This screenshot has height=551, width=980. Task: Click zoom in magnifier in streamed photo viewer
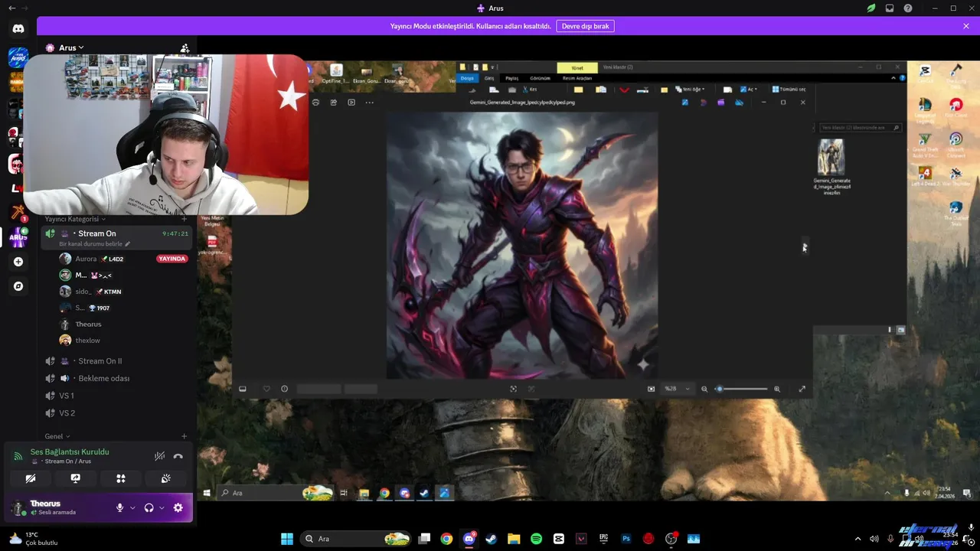[777, 389]
